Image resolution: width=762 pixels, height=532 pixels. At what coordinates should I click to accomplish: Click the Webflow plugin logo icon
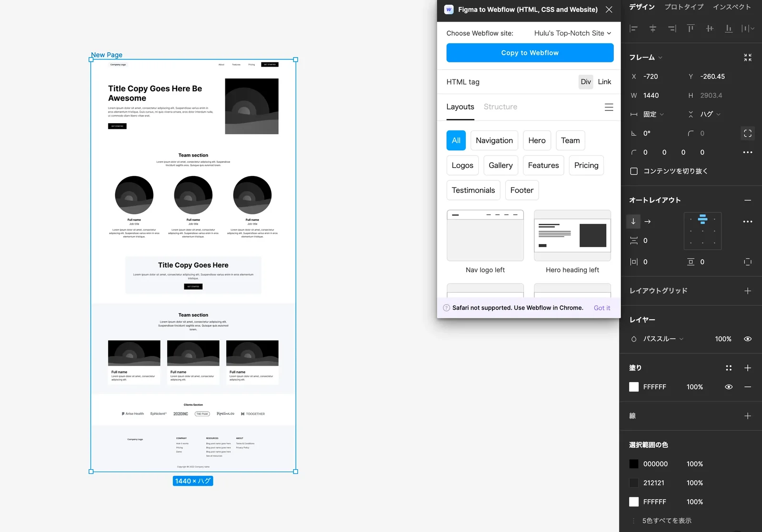coord(449,10)
